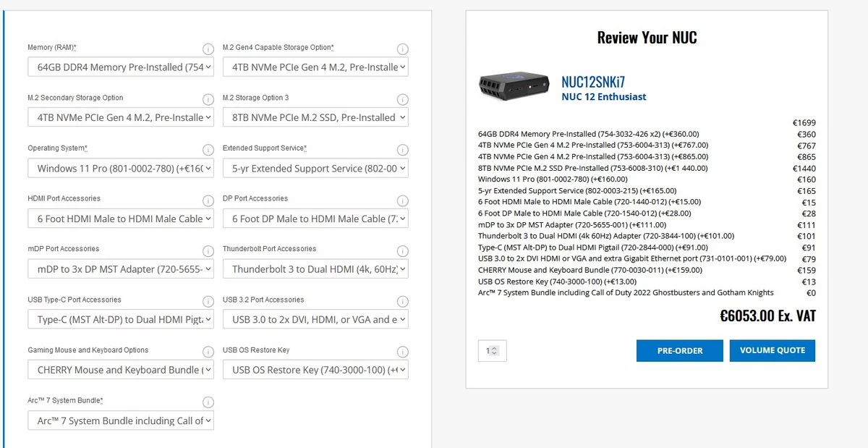Click info icon for USB Type-C Port Accessories
Image resolution: width=868 pixels, height=448 pixels.
[x=208, y=302]
